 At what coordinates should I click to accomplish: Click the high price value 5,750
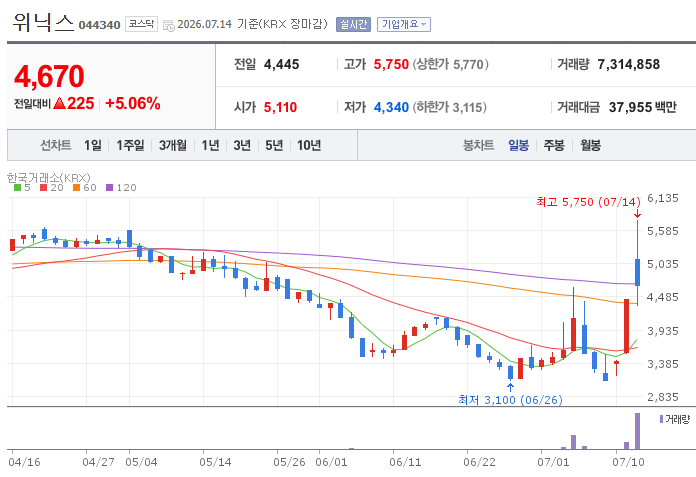pyautogui.click(x=391, y=64)
